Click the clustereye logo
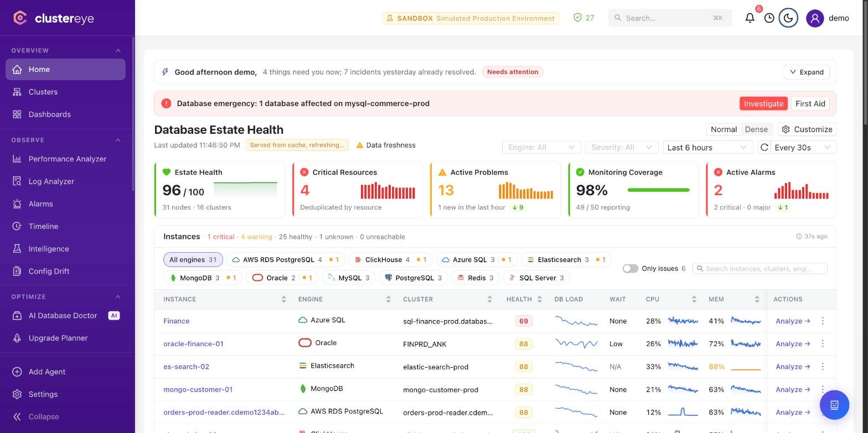Screen dimensions: 868x433 54,18
